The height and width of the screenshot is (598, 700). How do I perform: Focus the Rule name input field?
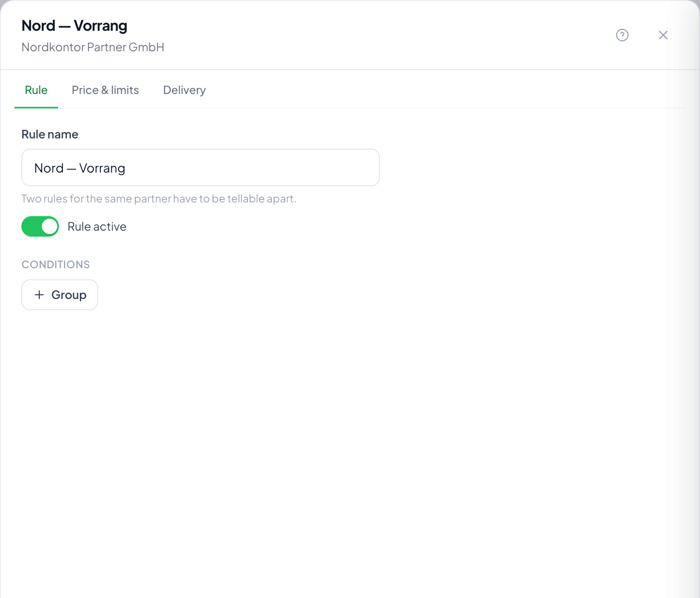[201, 167]
